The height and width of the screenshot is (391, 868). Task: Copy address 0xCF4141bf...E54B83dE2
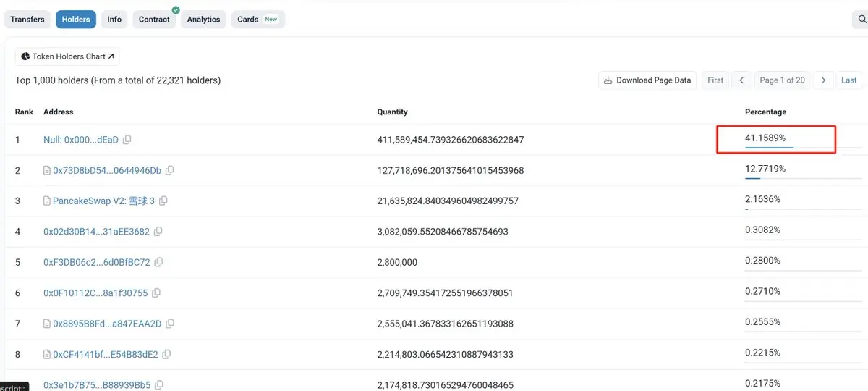(x=167, y=355)
